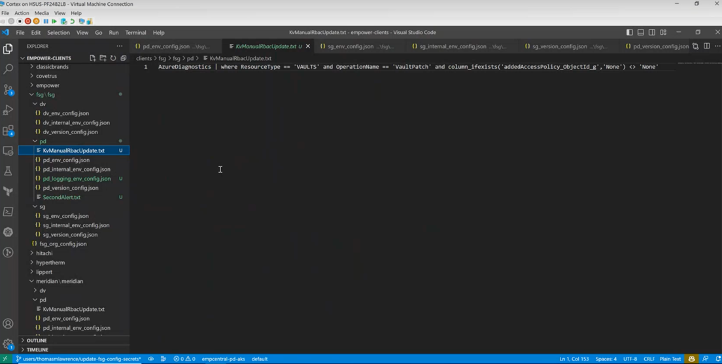Click the remote window indicator in status bar
The height and width of the screenshot is (364, 722).
click(5, 359)
